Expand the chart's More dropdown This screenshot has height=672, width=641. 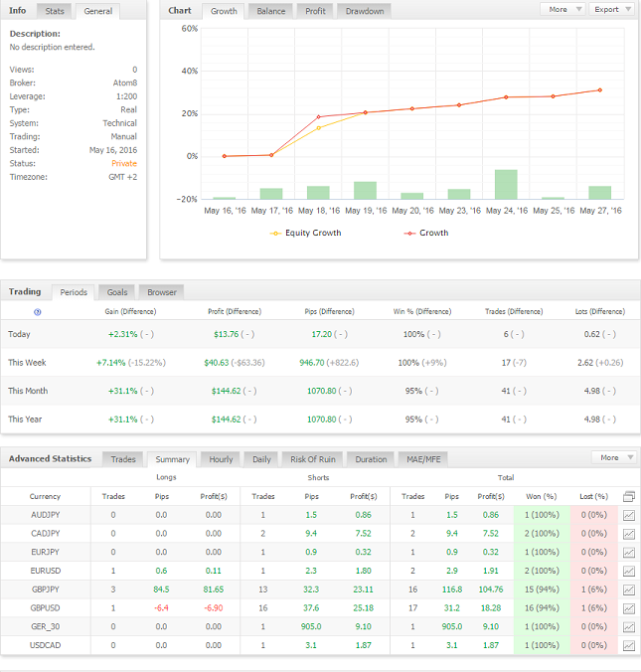click(563, 9)
